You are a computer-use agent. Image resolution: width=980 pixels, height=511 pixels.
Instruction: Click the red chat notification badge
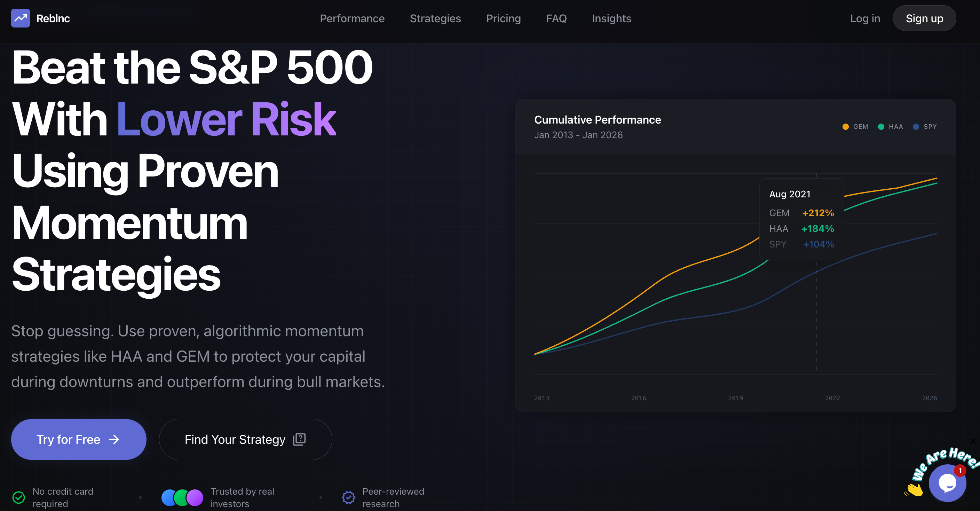click(x=960, y=471)
